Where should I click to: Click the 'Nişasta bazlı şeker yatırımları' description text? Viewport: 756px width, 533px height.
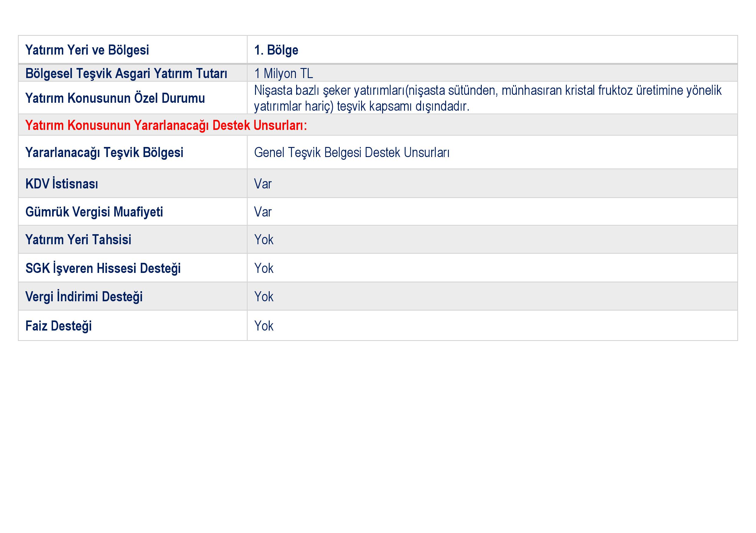click(x=488, y=98)
